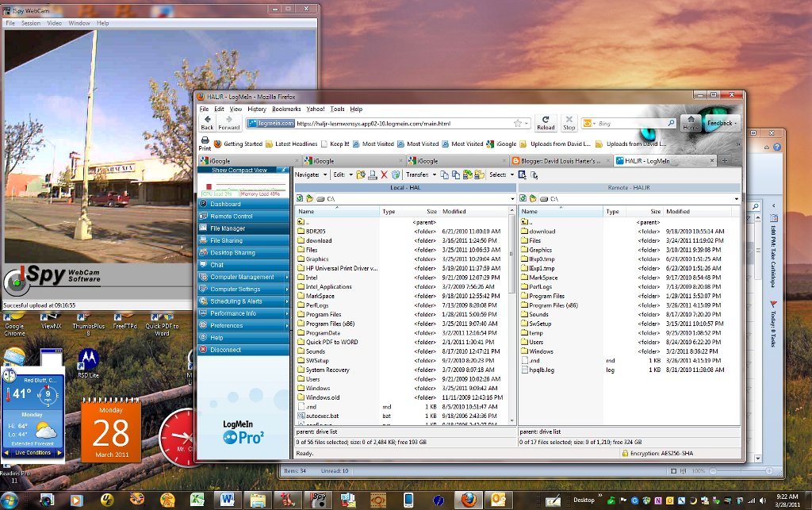Image resolution: width=812 pixels, height=510 pixels.
Task: Click the iSpy icon in the taskbar
Action: [319, 500]
